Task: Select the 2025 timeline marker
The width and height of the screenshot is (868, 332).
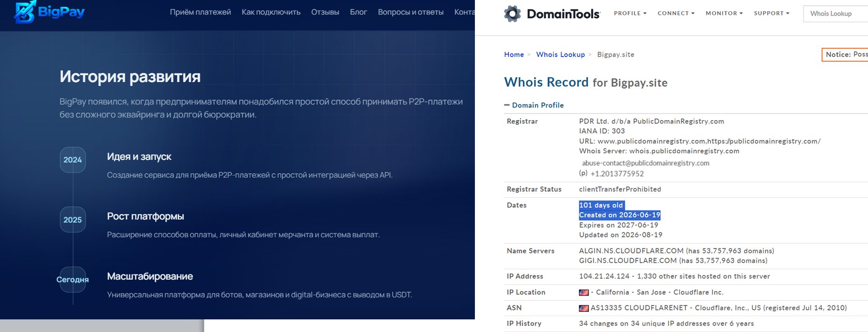Action: 73,220
